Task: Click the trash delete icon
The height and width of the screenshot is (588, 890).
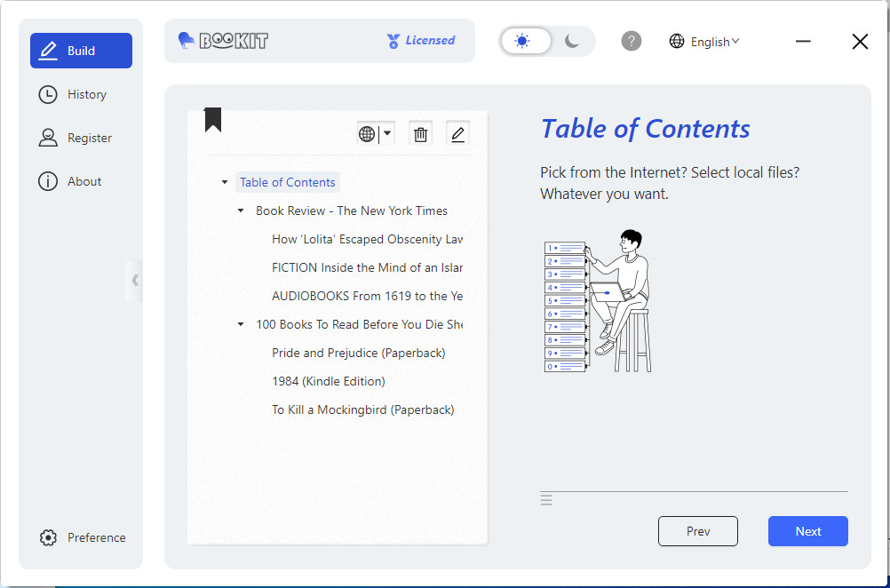Action: 421,134
